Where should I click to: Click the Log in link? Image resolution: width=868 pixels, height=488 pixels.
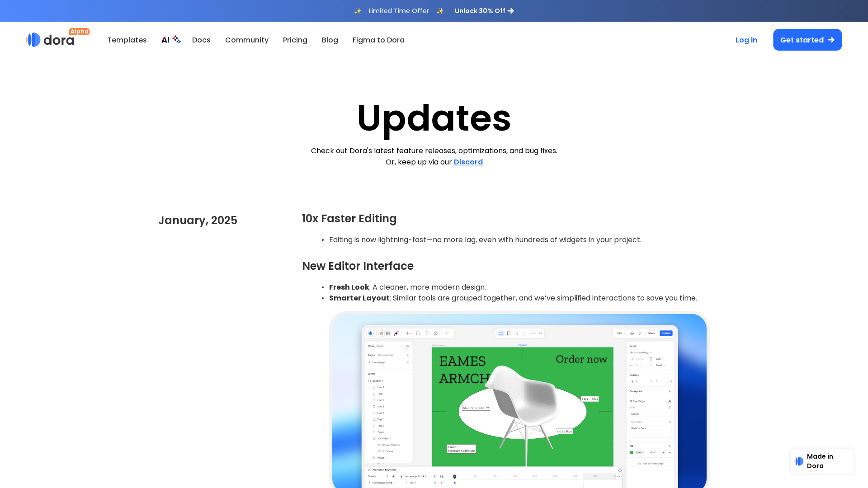click(746, 40)
